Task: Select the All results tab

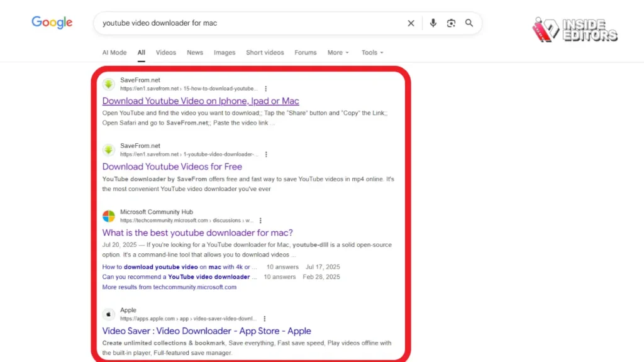Action: coord(142,53)
